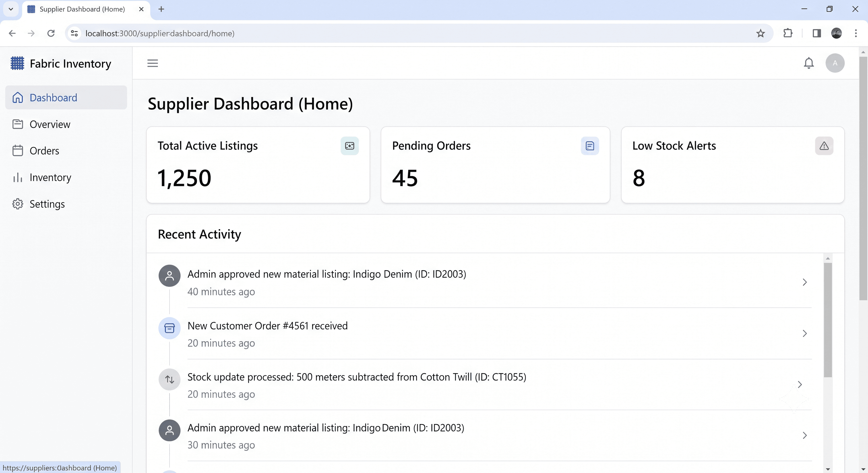Open Chrome profile picture

pyautogui.click(x=836, y=33)
